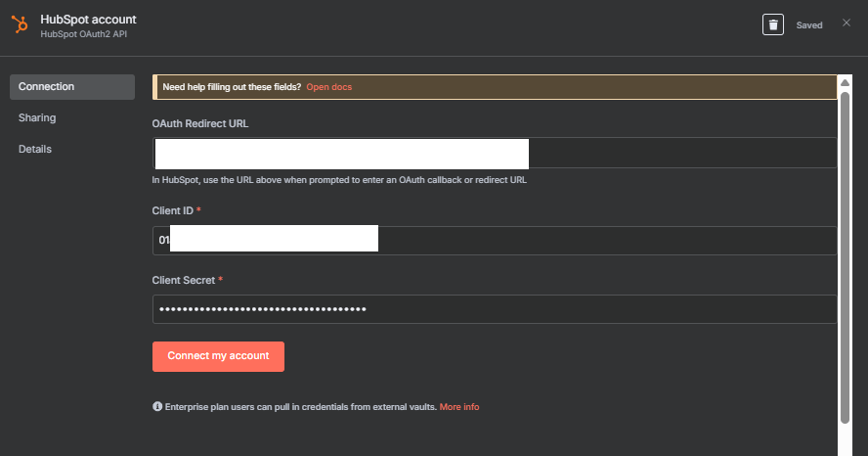Click the HubSpot account title

88,20
